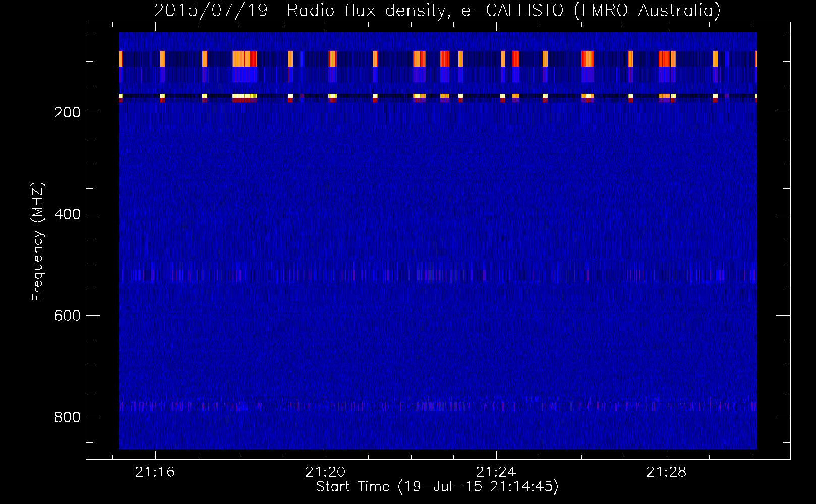Click the 21:24 time tick label
This screenshot has height=504, width=816.
(x=496, y=472)
